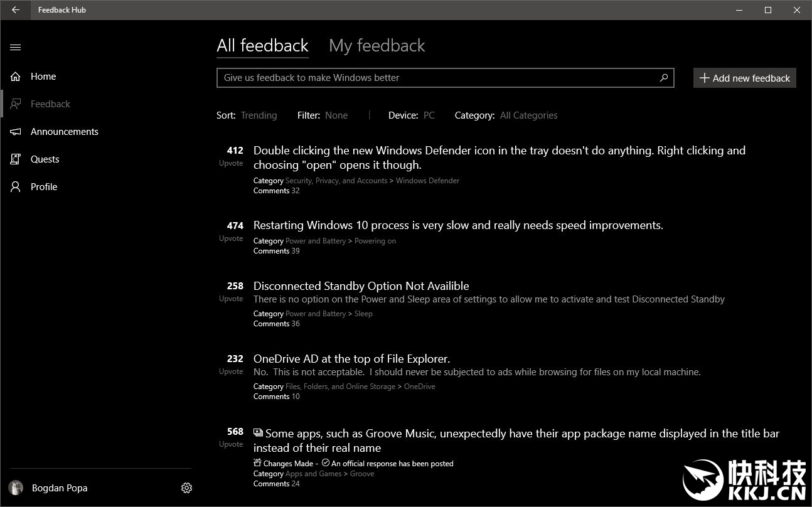
Task: Open Announcements megaphone icon
Action: (x=16, y=132)
